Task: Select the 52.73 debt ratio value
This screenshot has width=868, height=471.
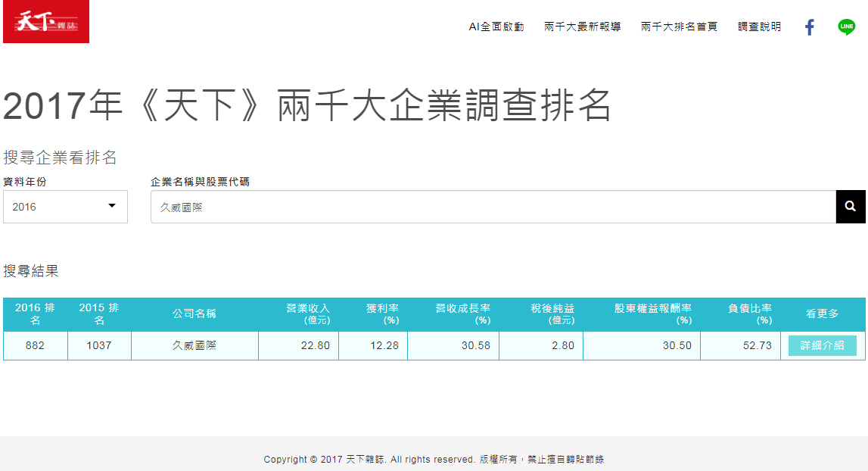Action: coord(758,345)
